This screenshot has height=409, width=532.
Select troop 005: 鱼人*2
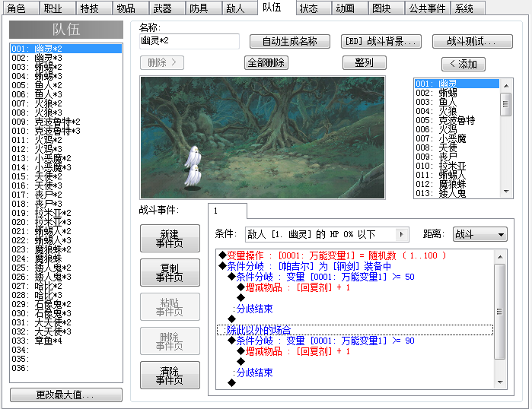(66, 85)
